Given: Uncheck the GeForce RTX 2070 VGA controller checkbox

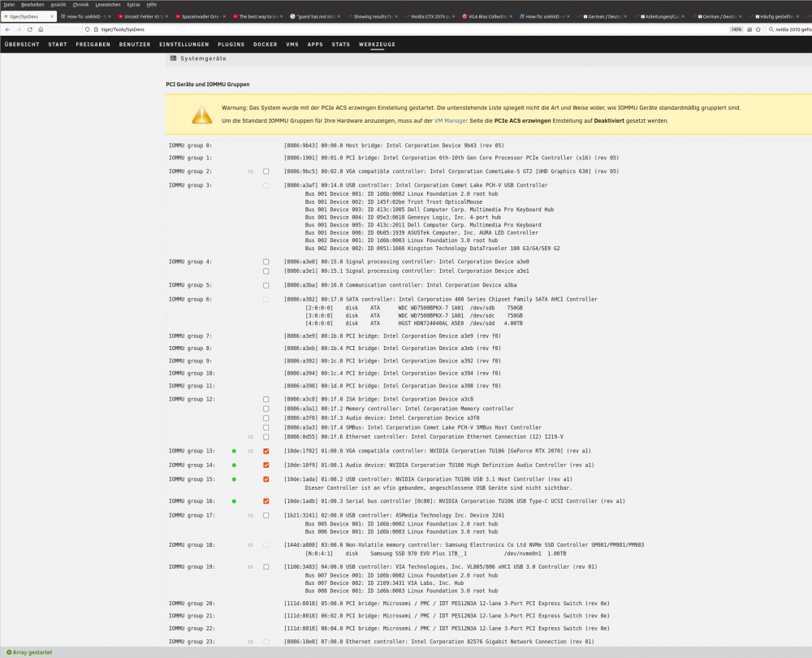Looking at the screenshot, I should (266, 452).
